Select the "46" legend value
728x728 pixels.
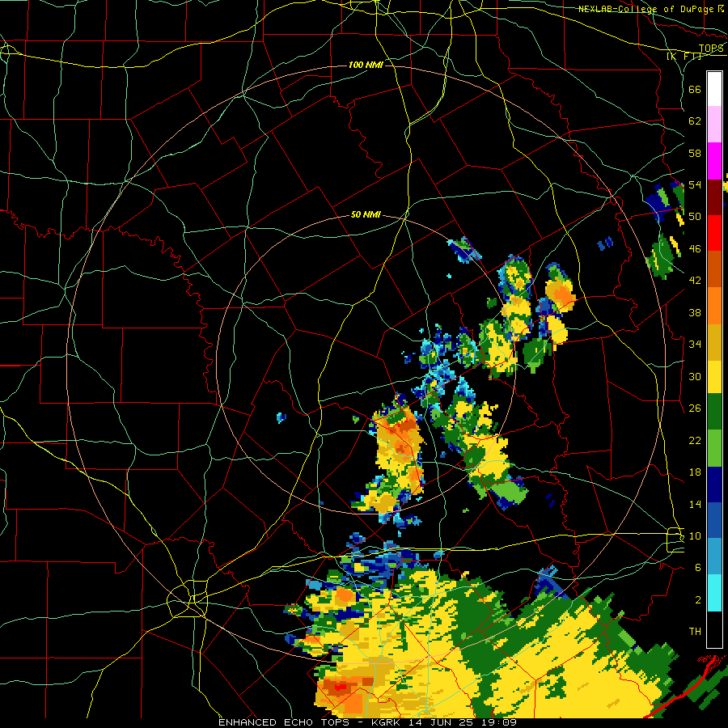point(695,249)
